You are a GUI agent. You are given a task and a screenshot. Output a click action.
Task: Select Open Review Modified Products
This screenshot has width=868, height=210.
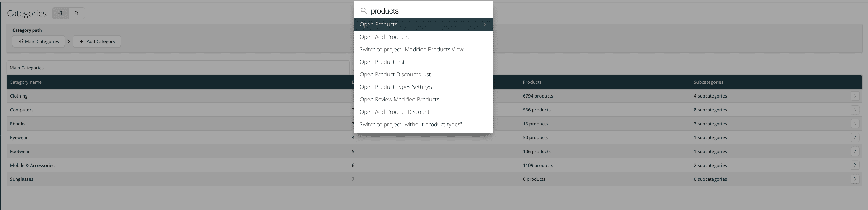click(399, 99)
